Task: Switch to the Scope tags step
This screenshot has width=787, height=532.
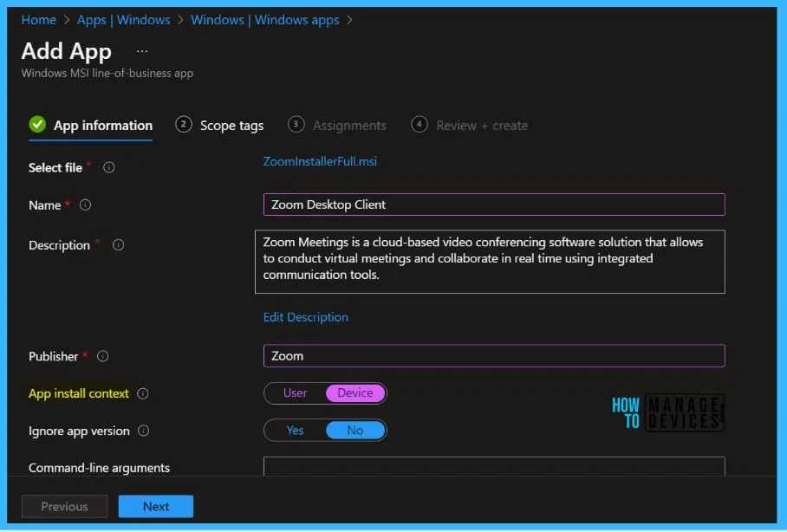Action: tap(219, 125)
